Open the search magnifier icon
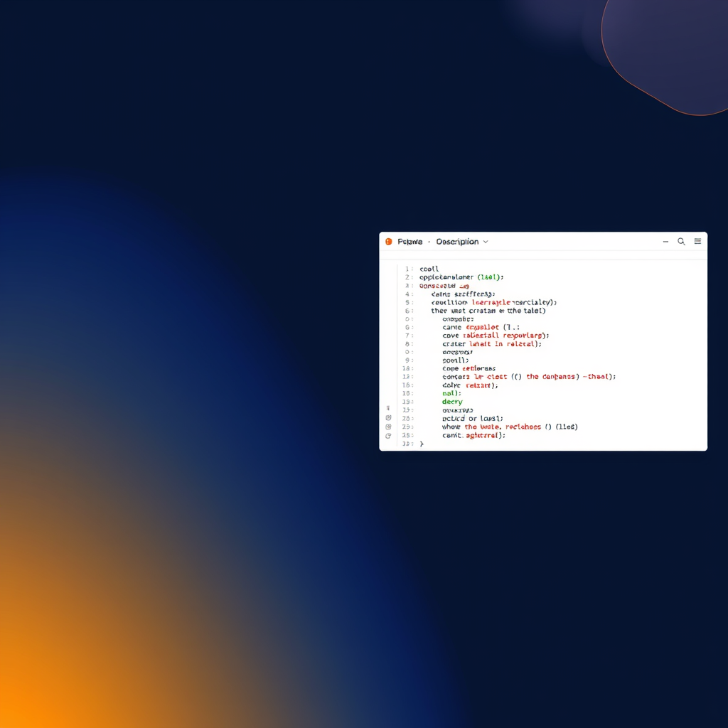This screenshot has width=728, height=728. point(681,241)
